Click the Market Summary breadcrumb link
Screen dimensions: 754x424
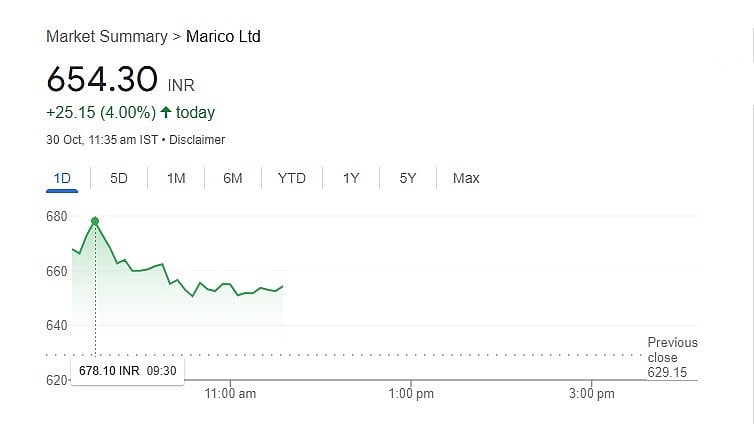(107, 37)
